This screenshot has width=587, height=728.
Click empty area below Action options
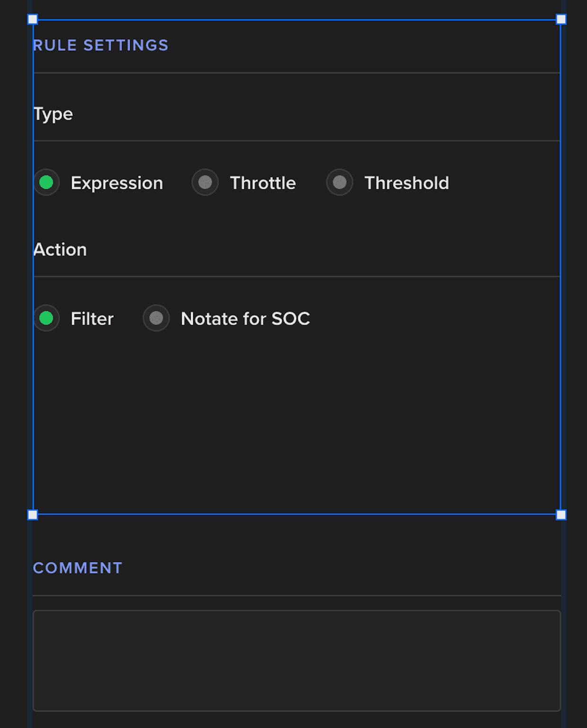pos(297,421)
